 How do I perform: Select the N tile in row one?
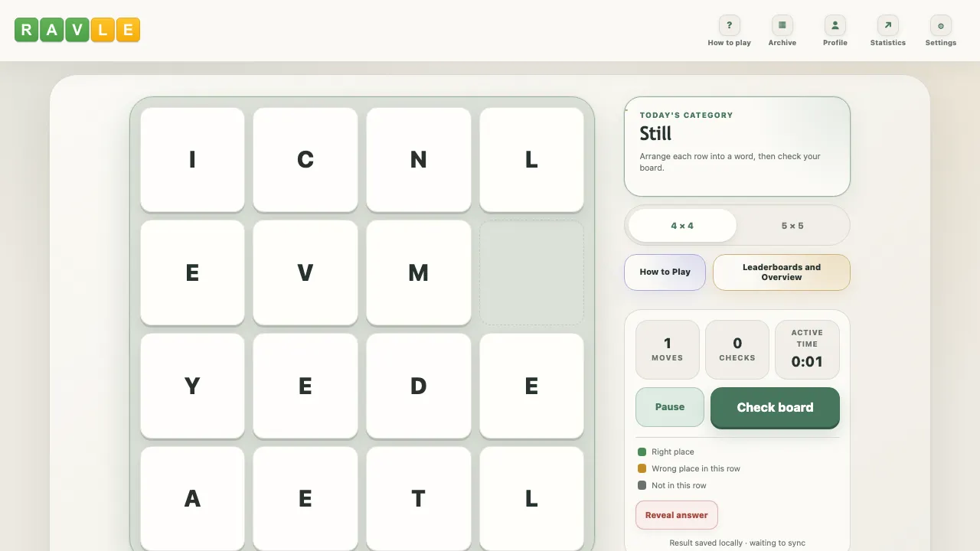click(419, 159)
